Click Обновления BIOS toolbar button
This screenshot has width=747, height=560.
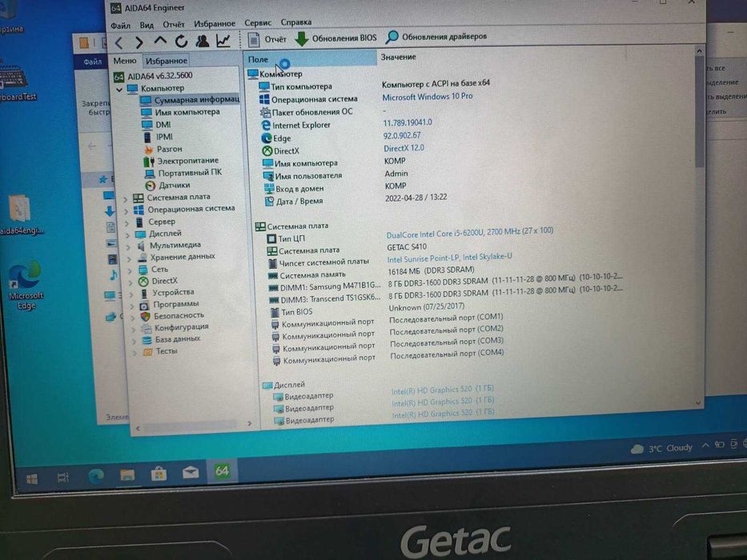(335, 38)
